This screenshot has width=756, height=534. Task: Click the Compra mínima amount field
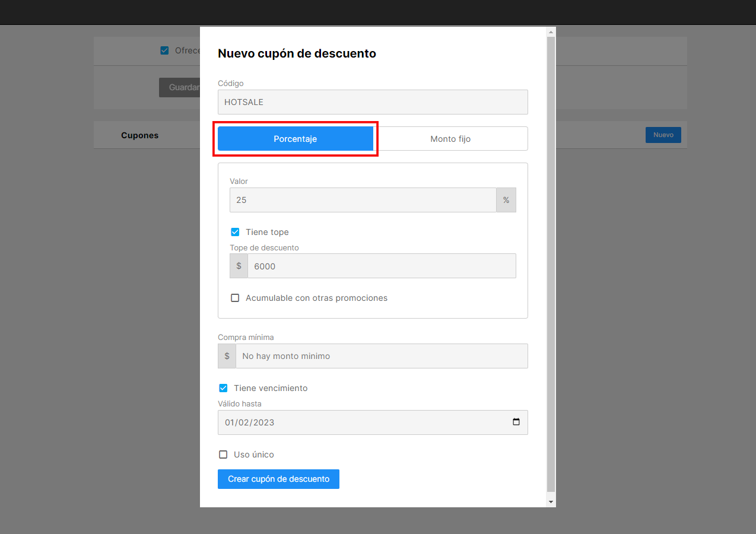tap(382, 356)
